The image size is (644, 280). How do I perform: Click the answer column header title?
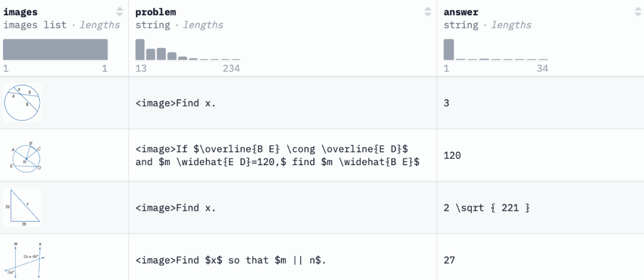click(461, 12)
